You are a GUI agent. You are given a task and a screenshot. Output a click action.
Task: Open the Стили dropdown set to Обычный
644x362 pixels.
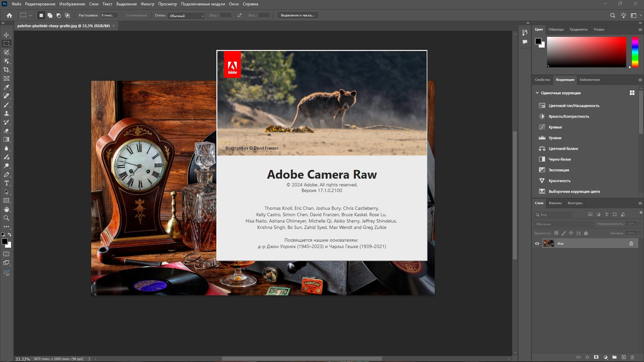(186, 16)
